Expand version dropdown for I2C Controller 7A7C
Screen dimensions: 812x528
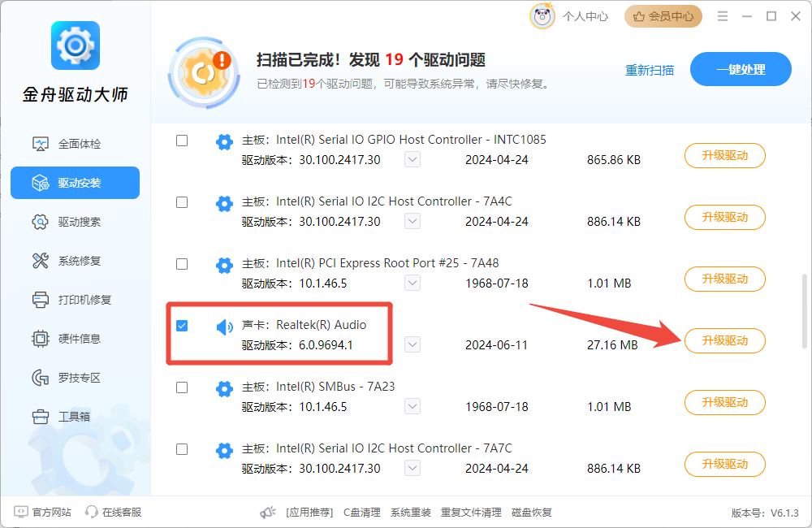412,468
